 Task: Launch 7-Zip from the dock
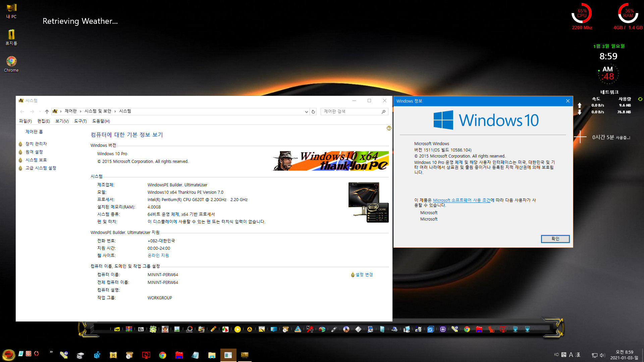pos(141,329)
